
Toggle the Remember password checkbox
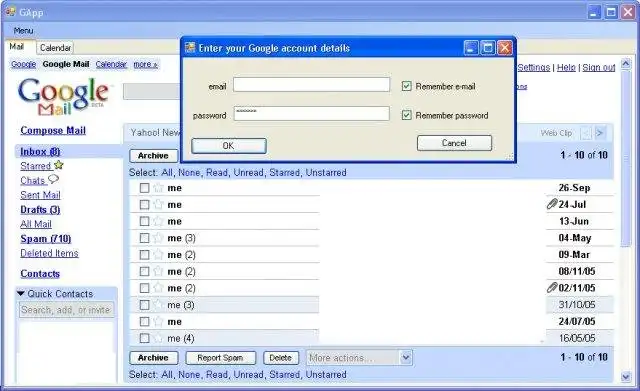[x=406, y=115]
